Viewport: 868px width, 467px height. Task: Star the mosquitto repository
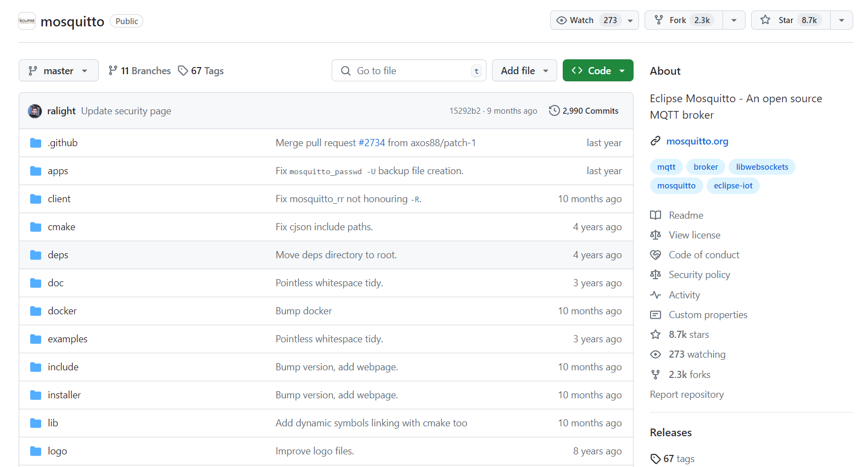(x=791, y=20)
